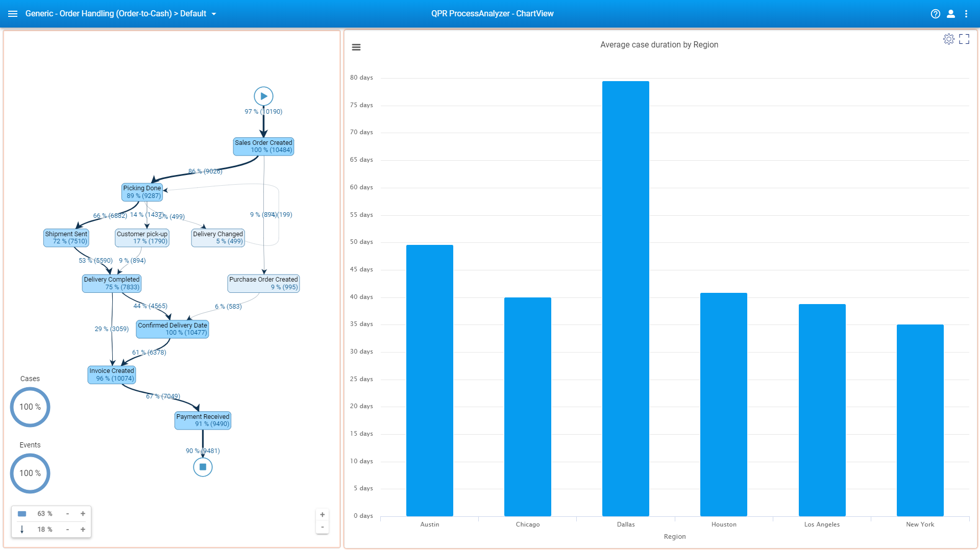Click the '67 % (7049)' flow label
The image size is (980, 551).
163,396
